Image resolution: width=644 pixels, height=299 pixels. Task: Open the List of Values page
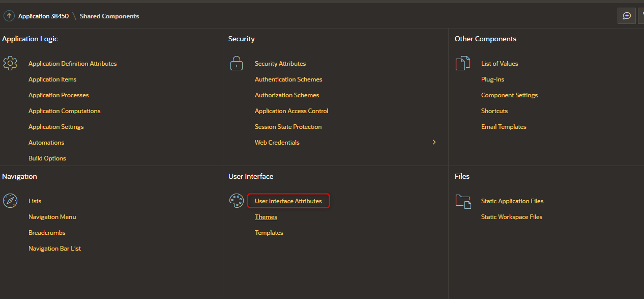500,63
